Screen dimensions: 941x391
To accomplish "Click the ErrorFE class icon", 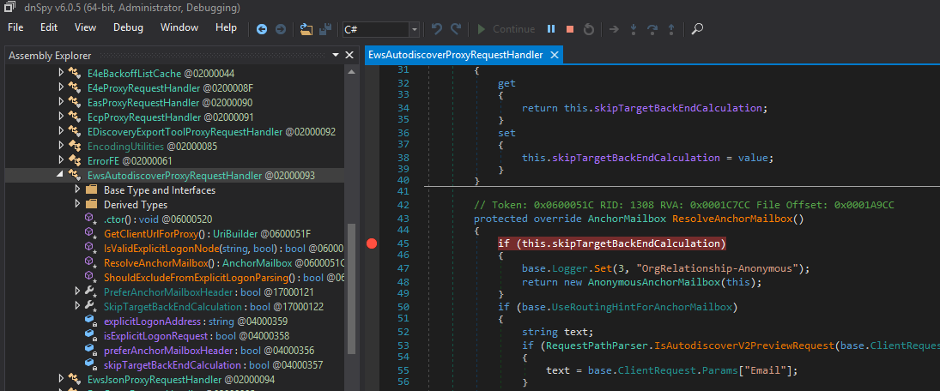I will tap(75, 160).
